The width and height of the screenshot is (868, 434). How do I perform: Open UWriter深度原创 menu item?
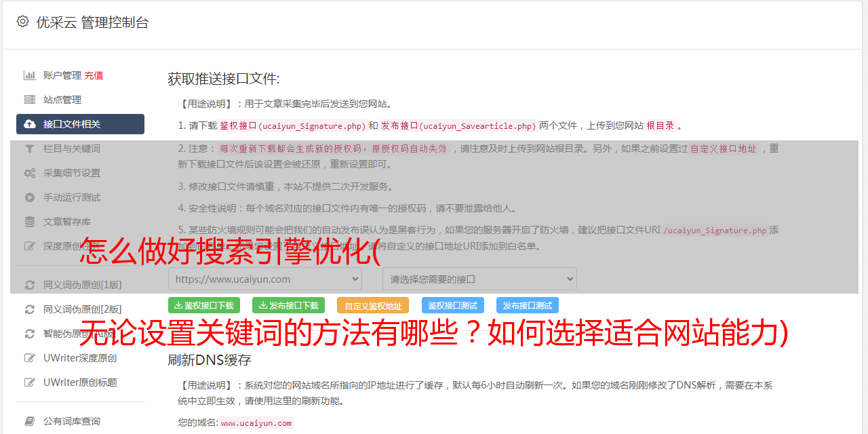[80, 358]
